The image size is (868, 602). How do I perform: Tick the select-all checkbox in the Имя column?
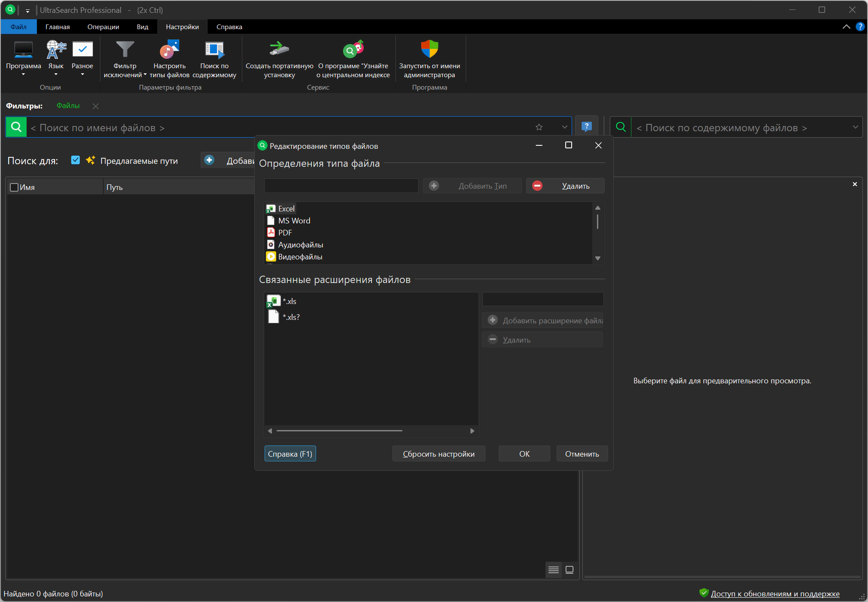[x=14, y=187]
